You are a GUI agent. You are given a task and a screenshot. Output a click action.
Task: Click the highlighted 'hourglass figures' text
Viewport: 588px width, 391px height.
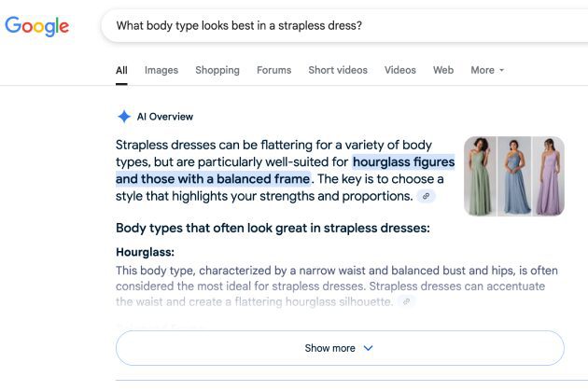tap(403, 161)
